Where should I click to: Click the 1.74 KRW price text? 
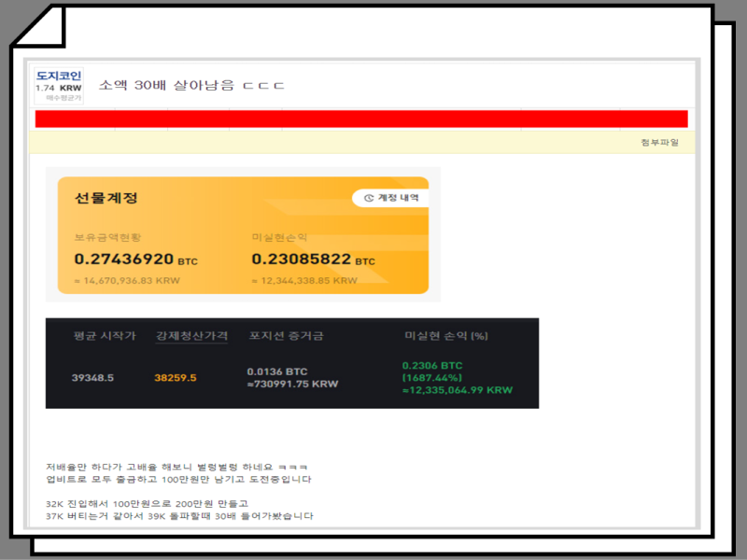tap(59, 88)
